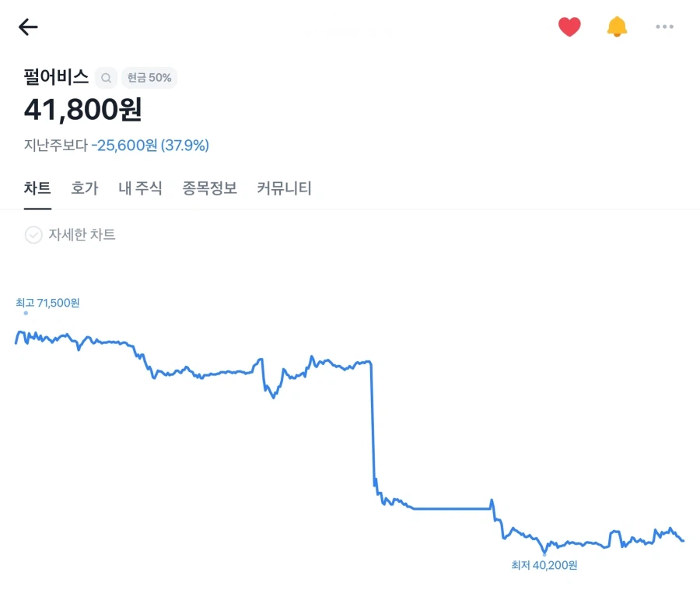Enable the 자세한 차트 checkbox
The height and width of the screenshot is (590, 700).
(x=33, y=235)
